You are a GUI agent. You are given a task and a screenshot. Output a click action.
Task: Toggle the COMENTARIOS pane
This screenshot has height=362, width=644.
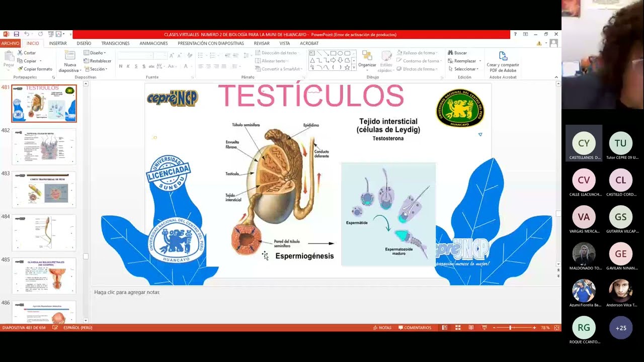tap(415, 328)
